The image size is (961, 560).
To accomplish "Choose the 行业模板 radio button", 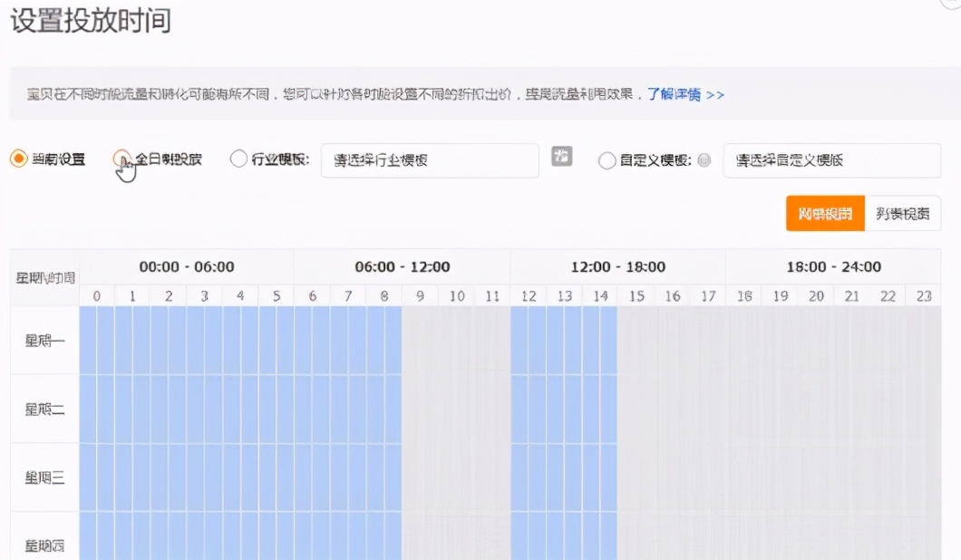I will point(238,159).
